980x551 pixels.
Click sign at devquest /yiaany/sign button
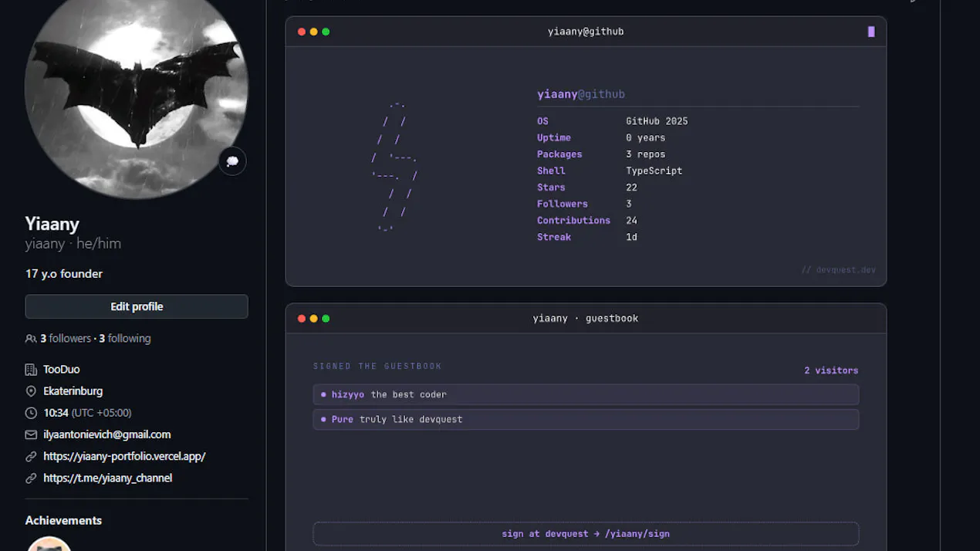pyautogui.click(x=586, y=533)
